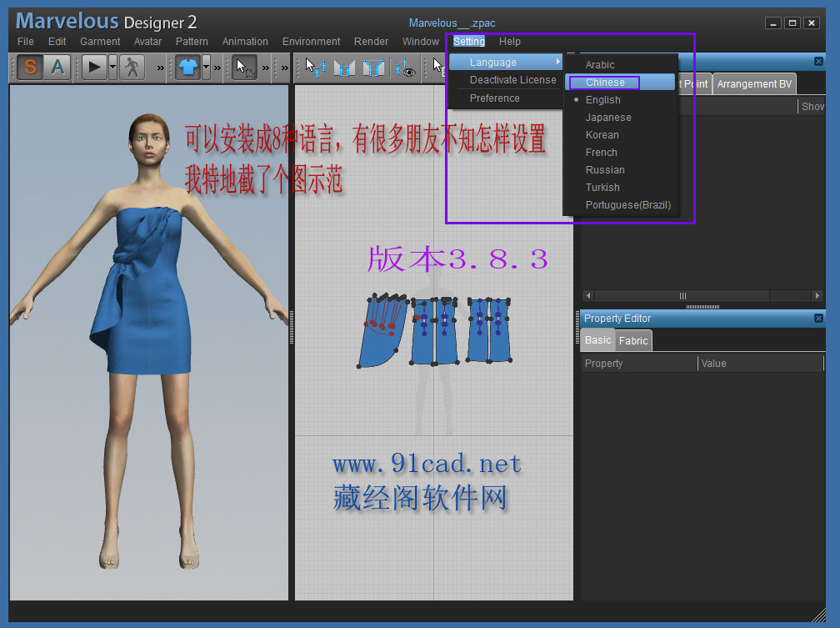The height and width of the screenshot is (628, 840).
Task: Open the Edit menu
Action: point(57,42)
